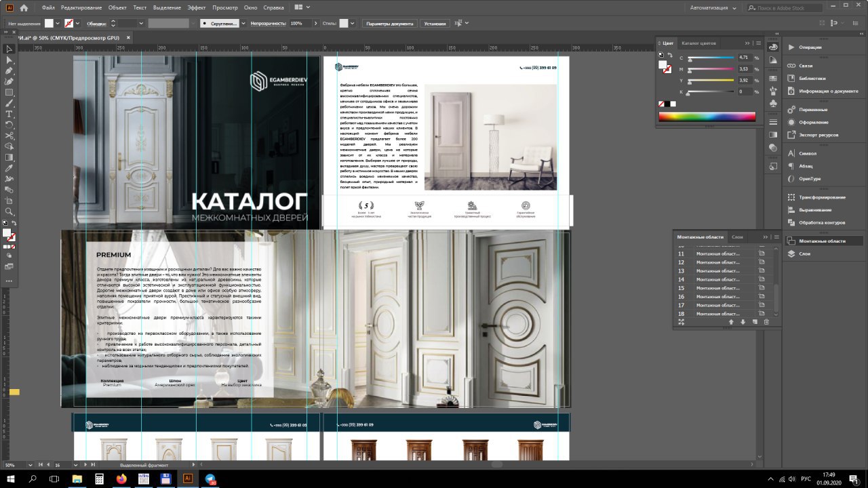Select the Zoom tool in toolbar
868x488 pixels.
click(x=9, y=211)
